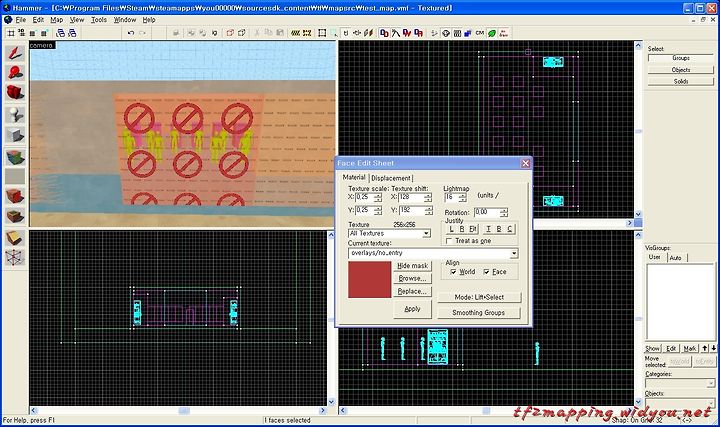This screenshot has width=720, height=427.
Task: Uncheck the World align checkbox
Action: pos(454,272)
